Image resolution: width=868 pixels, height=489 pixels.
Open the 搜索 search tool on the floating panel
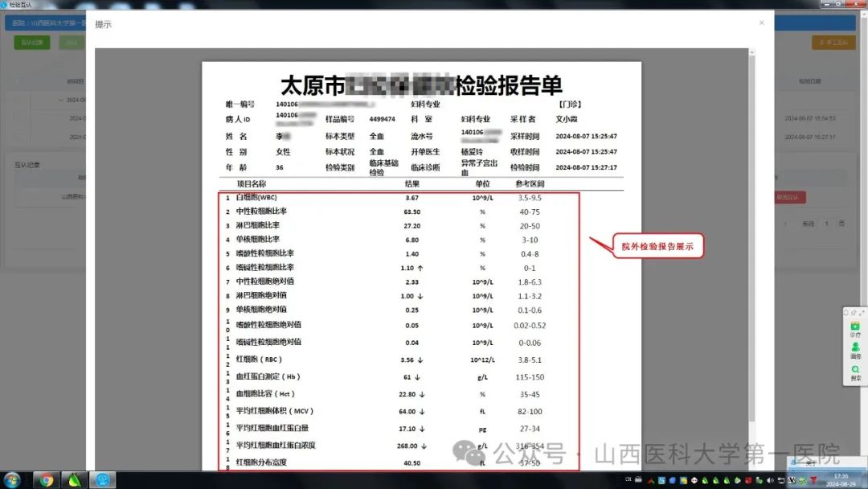point(855,368)
